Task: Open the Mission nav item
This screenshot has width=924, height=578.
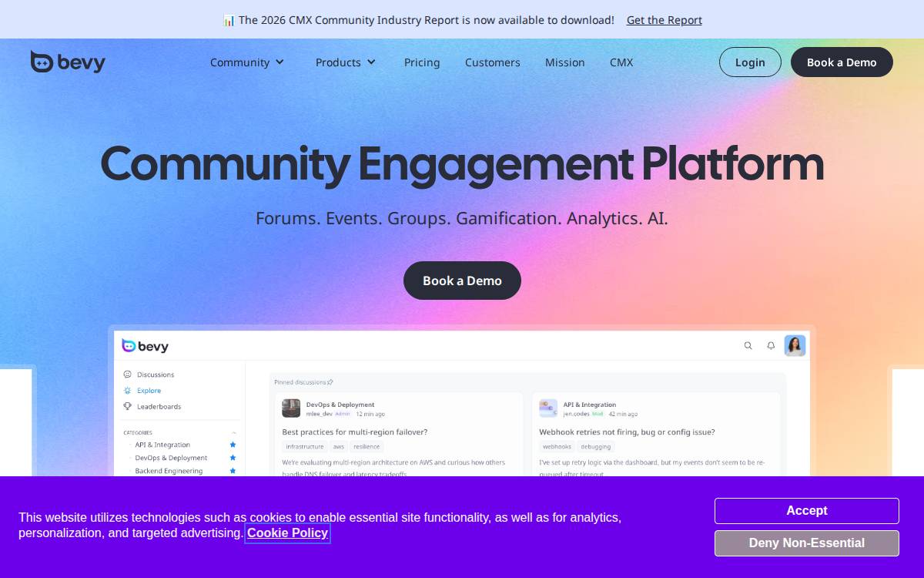Action: pyautogui.click(x=565, y=62)
